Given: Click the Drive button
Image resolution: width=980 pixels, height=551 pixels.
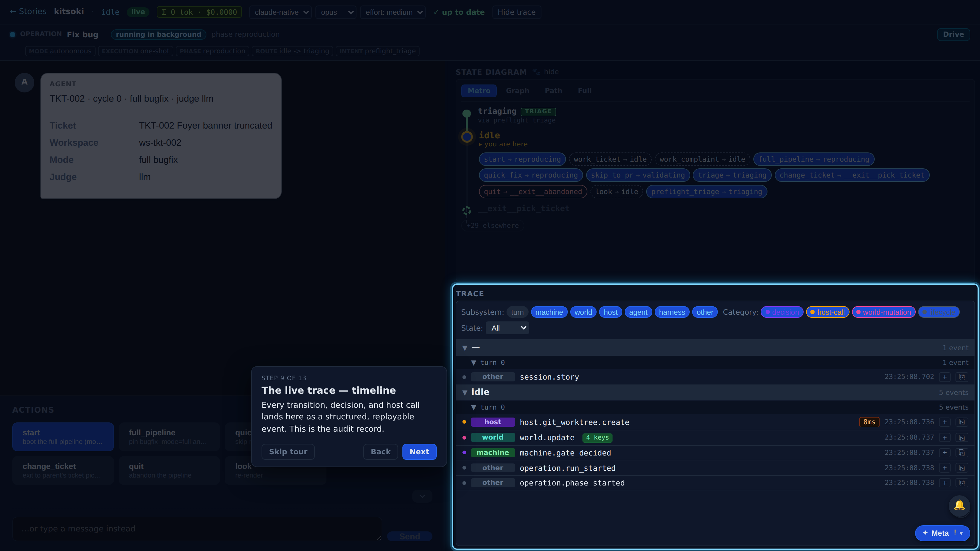Looking at the screenshot, I should tap(953, 34).
